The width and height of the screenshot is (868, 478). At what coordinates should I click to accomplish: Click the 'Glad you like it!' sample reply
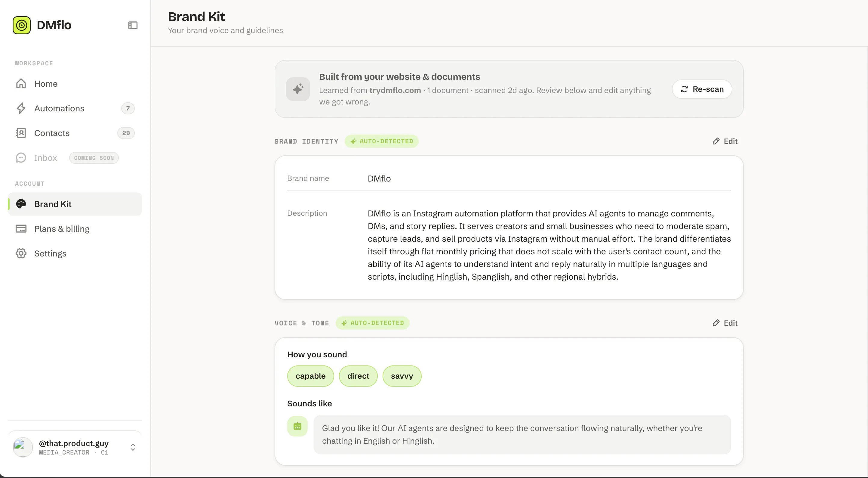tap(522, 434)
